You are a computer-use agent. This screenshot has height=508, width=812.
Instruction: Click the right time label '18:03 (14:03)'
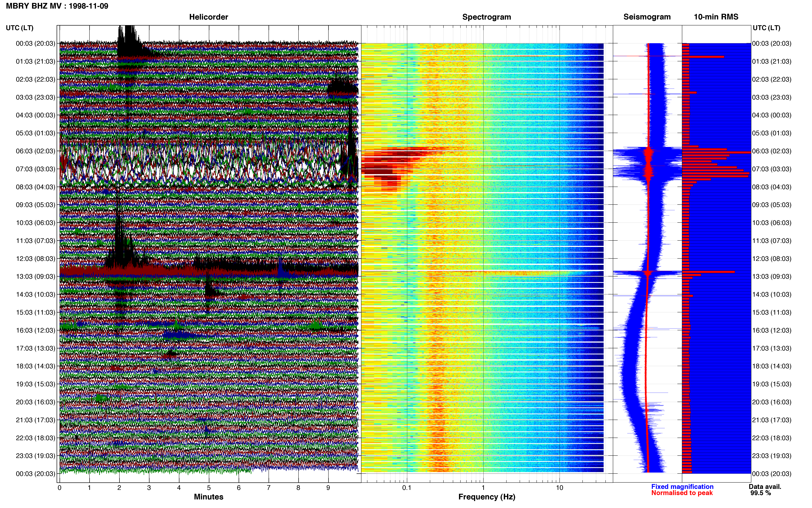(x=772, y=366)
